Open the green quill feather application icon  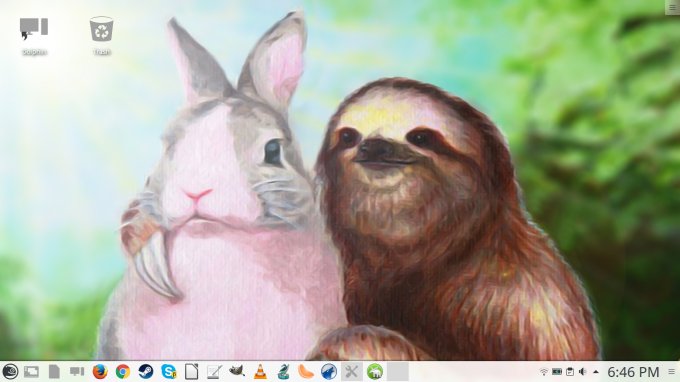point(283,372)
